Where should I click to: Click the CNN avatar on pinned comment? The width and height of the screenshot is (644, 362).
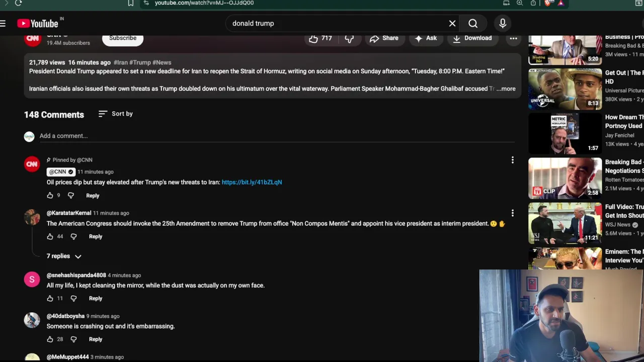32,164
